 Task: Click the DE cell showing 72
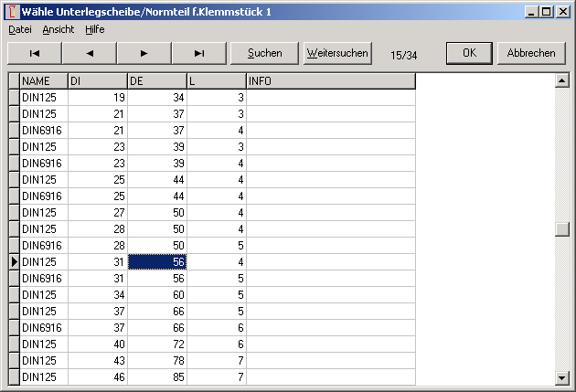[x=156, y=344]
